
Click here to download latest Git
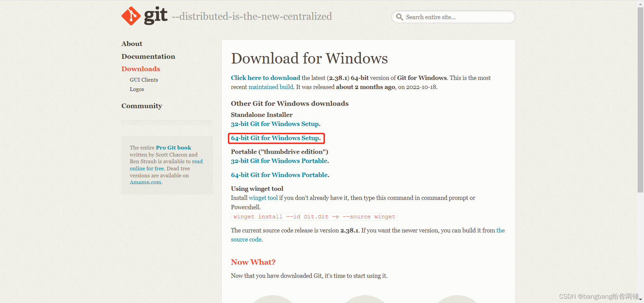265,78
